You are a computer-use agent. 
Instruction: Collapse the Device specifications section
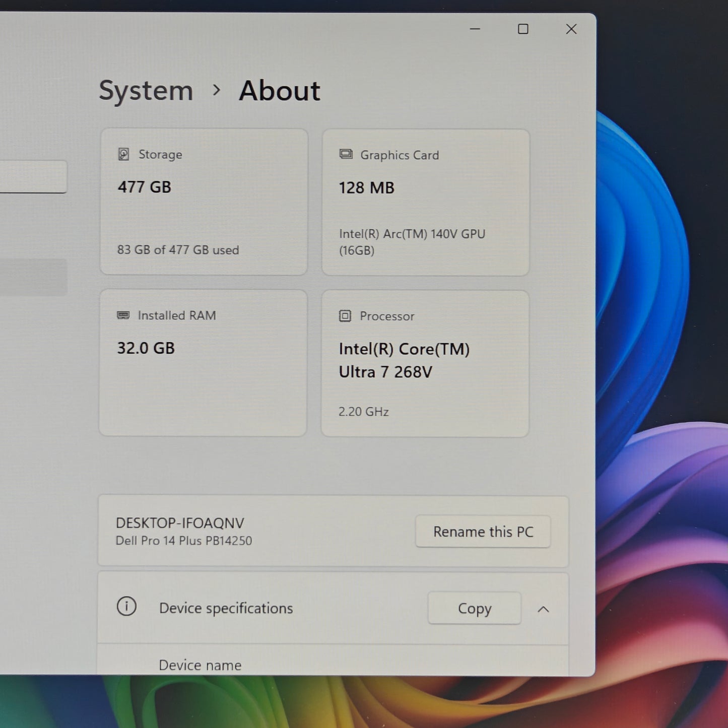[x=543, y=609]
